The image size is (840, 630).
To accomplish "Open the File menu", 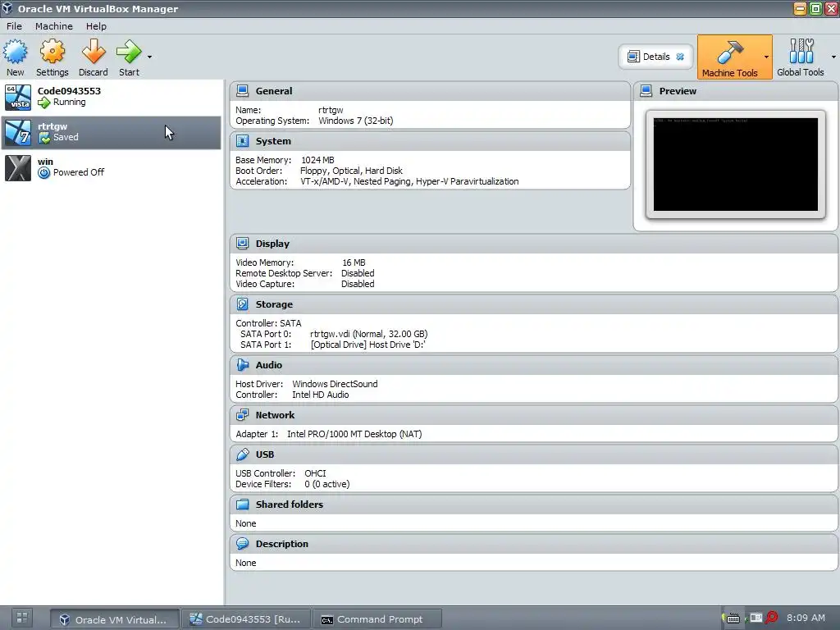I will tap(14, 26).
